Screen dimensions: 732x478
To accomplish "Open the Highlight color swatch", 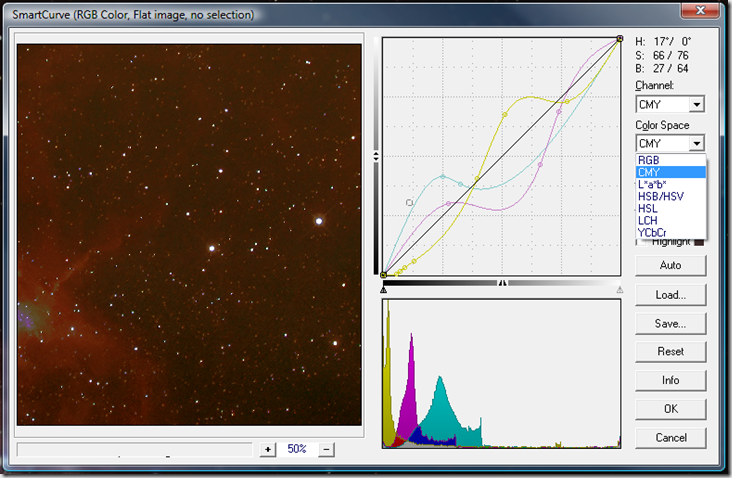I will 699,242.
